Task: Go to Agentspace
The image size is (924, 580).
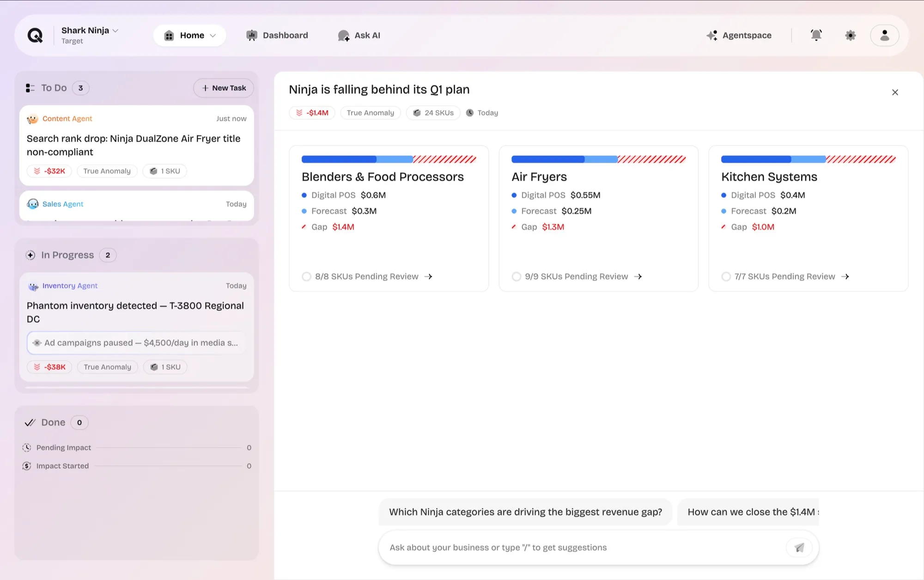Action: [739, 35]
